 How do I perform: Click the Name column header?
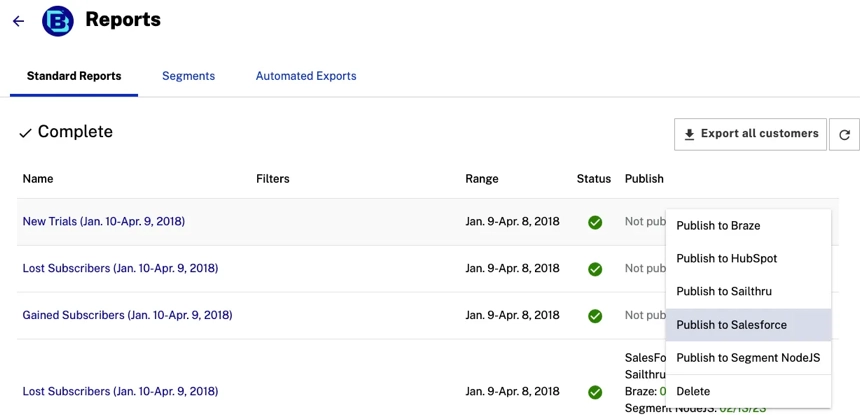38,179
